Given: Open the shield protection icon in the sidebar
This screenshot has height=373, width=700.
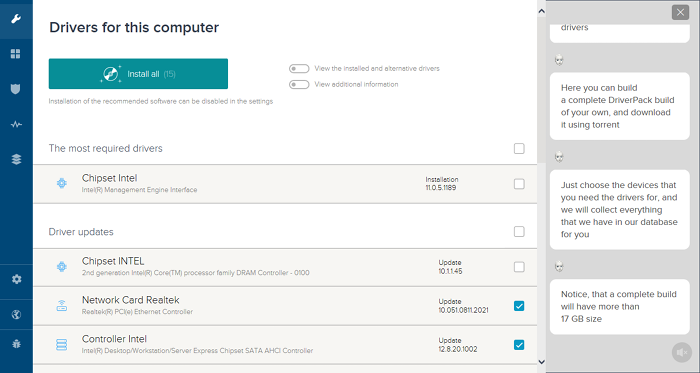Looking at the screenshot, I should click(x=16, y=89).
